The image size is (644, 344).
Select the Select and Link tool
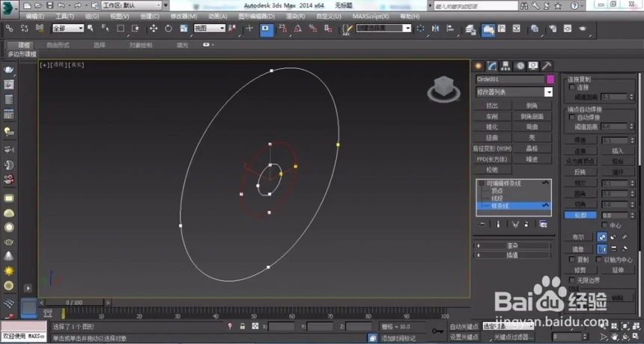(x=9, y=28)
